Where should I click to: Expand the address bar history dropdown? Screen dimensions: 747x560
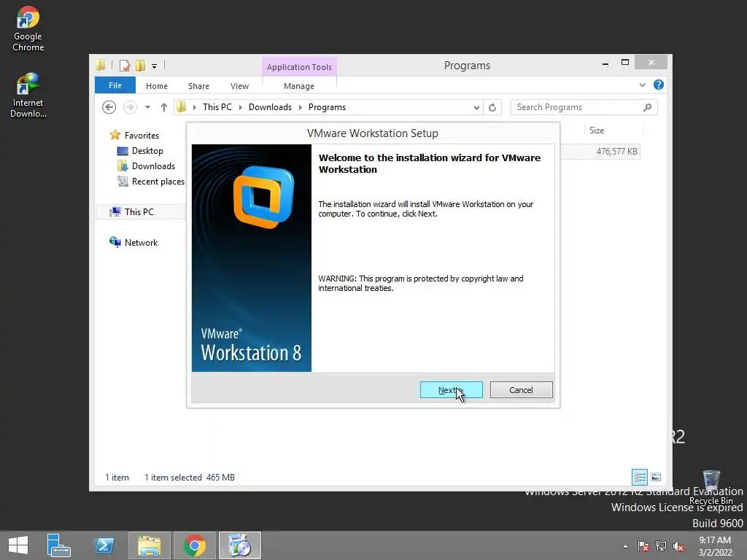coord(476,108)
